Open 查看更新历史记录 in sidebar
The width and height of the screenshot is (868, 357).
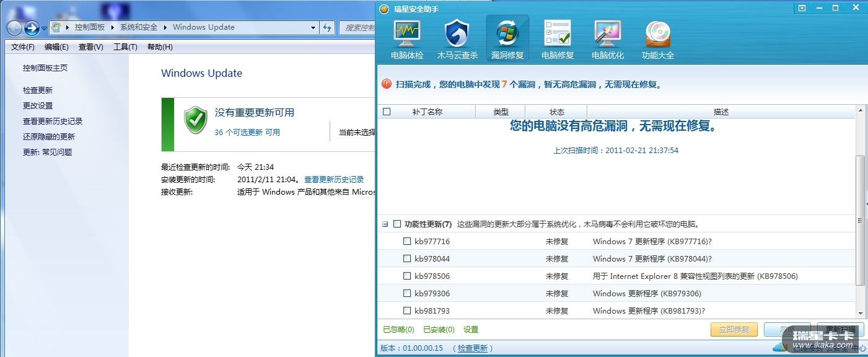(53, 121)
